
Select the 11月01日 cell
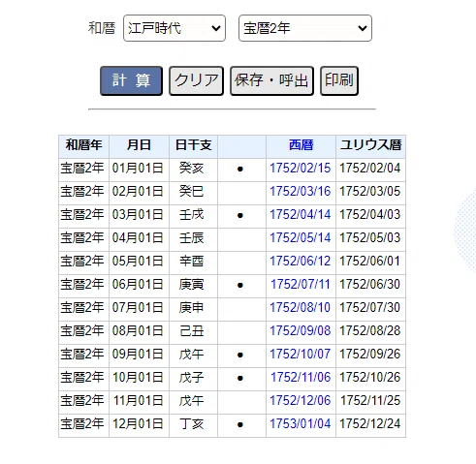coord(139,401)
